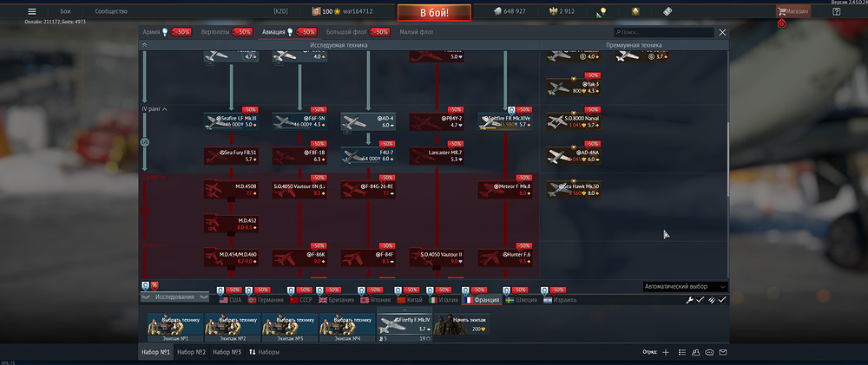The image size is (868, 365).
Task: Select the M.D.452 aircraft card
Action: point(231,224)
